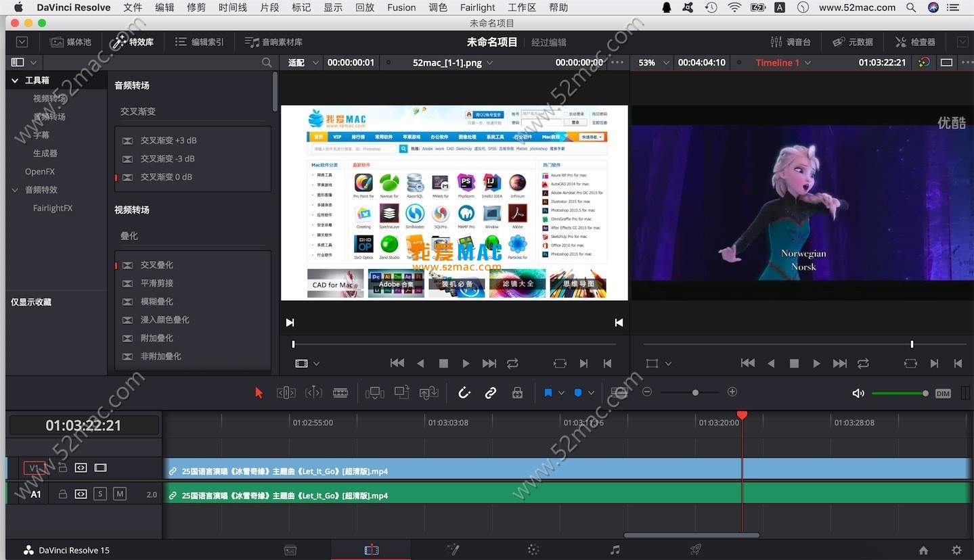This screenshot has height=560, width=974.
Task: Toggle auto track selector on A1
Action: click(x=81, y=494)
